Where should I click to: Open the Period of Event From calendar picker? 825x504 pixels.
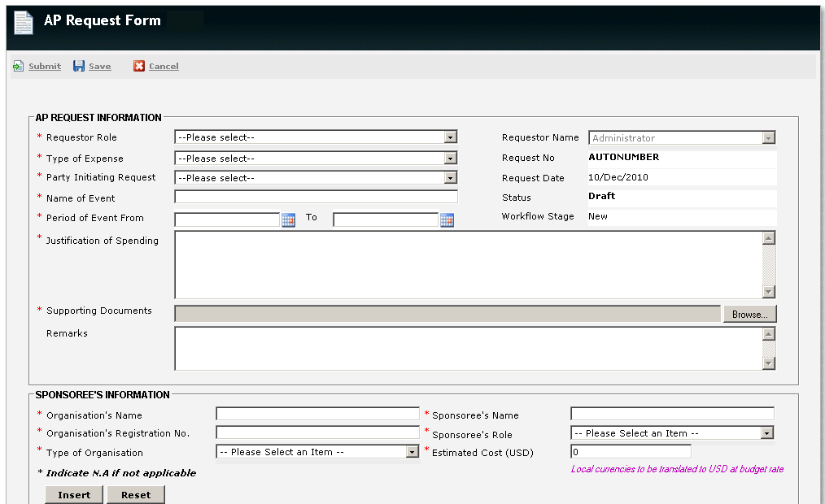coord(288,219)
